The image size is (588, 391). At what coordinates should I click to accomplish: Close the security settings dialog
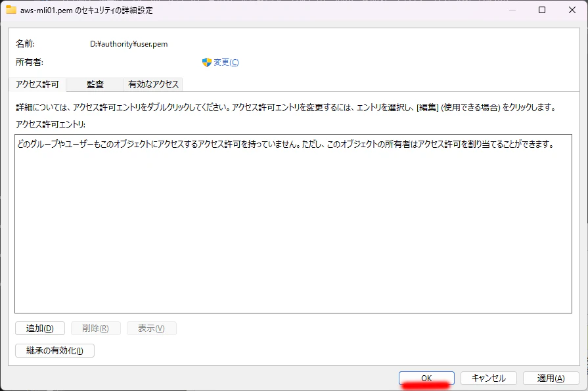pyautogui.click(x=572, y=10)
